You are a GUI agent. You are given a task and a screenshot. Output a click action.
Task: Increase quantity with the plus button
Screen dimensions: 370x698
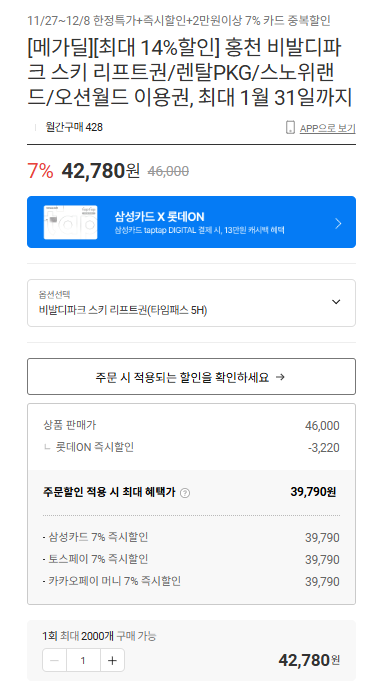(x=112, y=661)
